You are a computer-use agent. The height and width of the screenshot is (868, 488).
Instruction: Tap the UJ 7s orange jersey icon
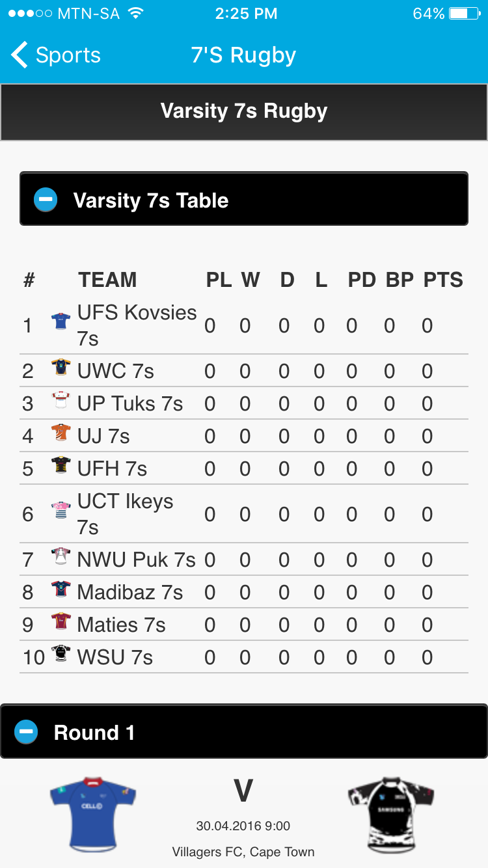coord(61,433)
